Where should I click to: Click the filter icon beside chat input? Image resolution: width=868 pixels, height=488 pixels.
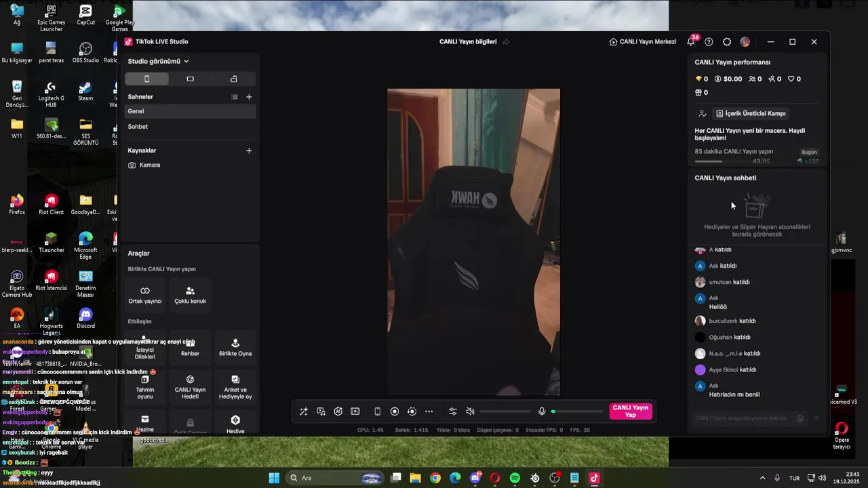pos(816,419)
